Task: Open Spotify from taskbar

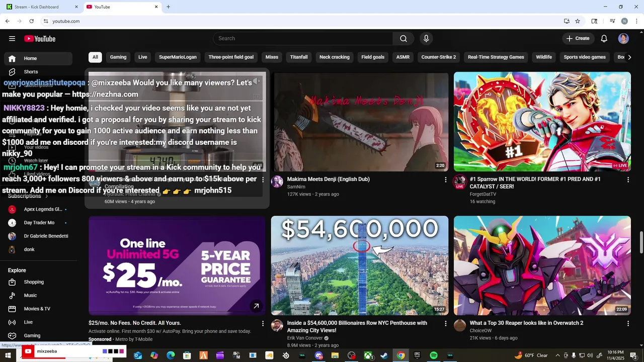Action: (x=434, y=355)
